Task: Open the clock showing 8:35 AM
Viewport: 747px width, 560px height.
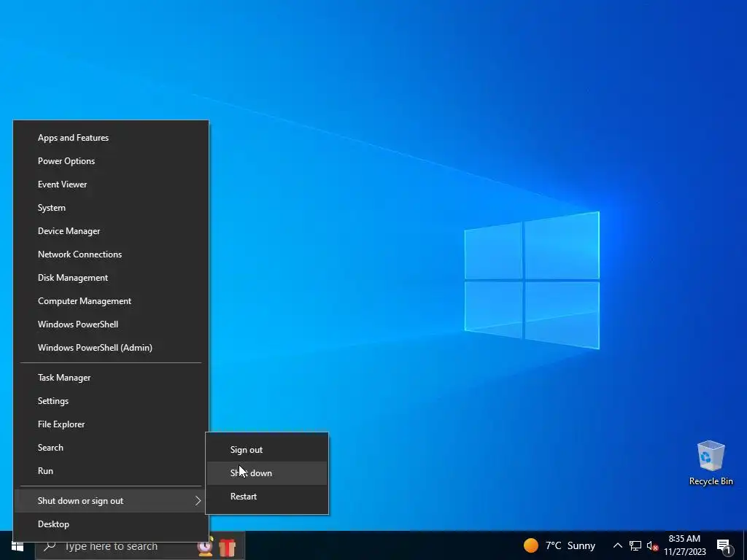Action: 684,545
